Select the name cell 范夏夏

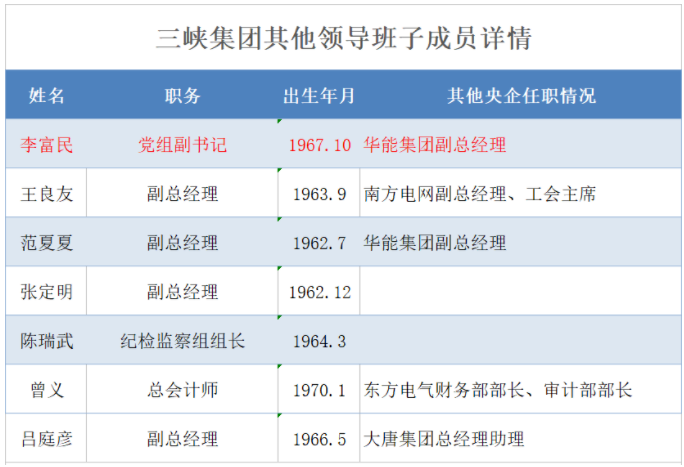47,243
